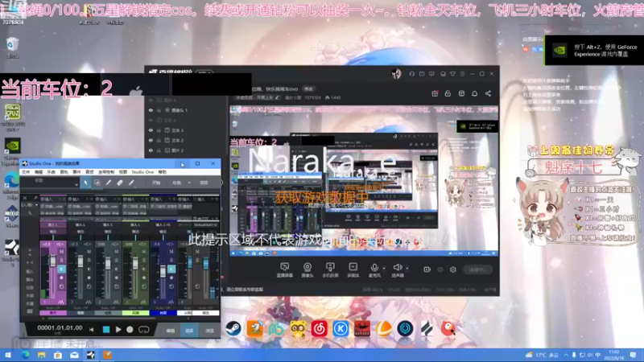
Task: Click the 项目 button in Studio One
Action: (x=204, y=183)
